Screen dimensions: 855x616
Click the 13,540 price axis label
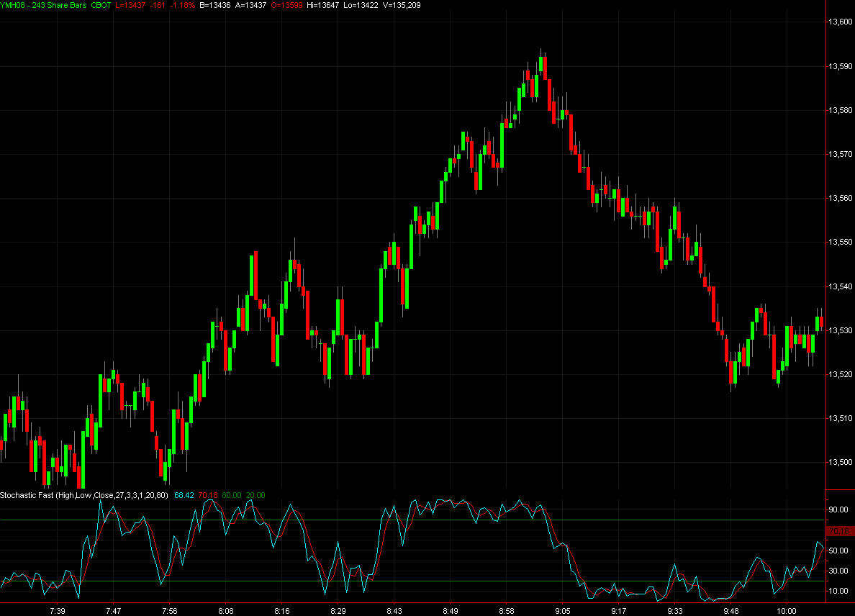coord(841,286)
